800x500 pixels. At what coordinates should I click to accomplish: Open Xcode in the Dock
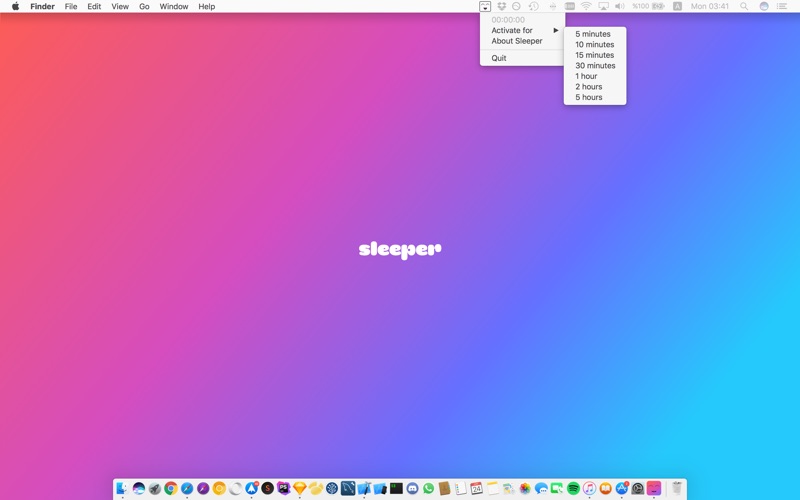[x=364, y=488]
